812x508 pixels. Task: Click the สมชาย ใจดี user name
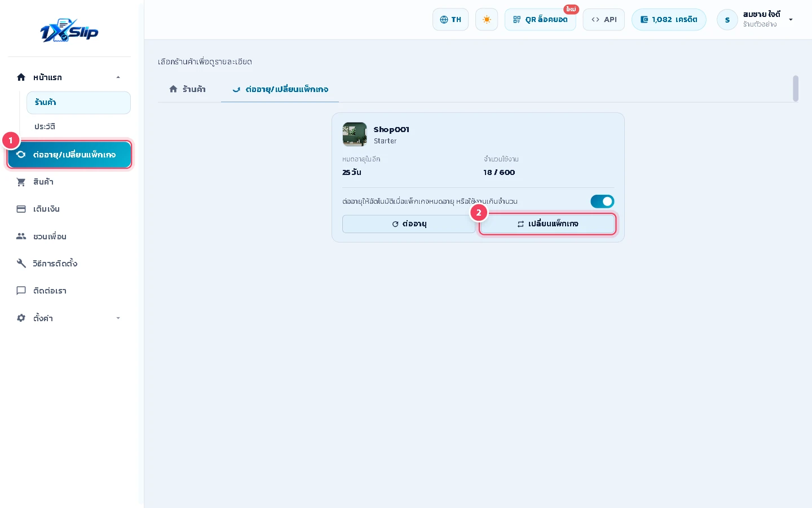[x=761, y=15]
